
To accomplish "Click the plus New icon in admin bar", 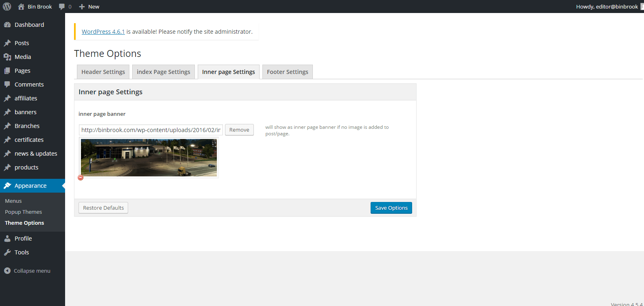I will pos(82,7).
